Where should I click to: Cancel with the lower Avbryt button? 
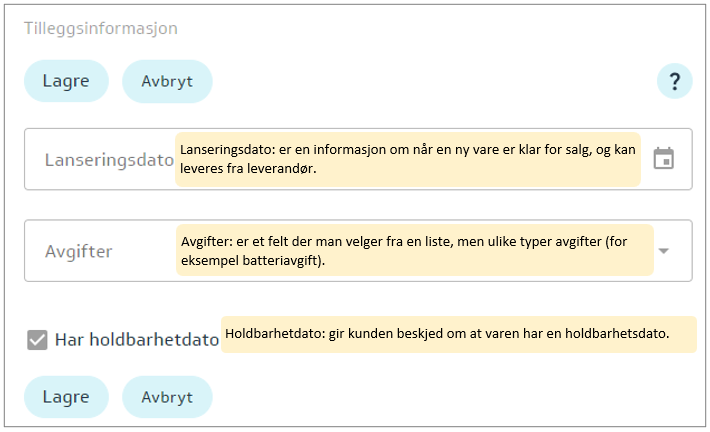coord(167,396)
